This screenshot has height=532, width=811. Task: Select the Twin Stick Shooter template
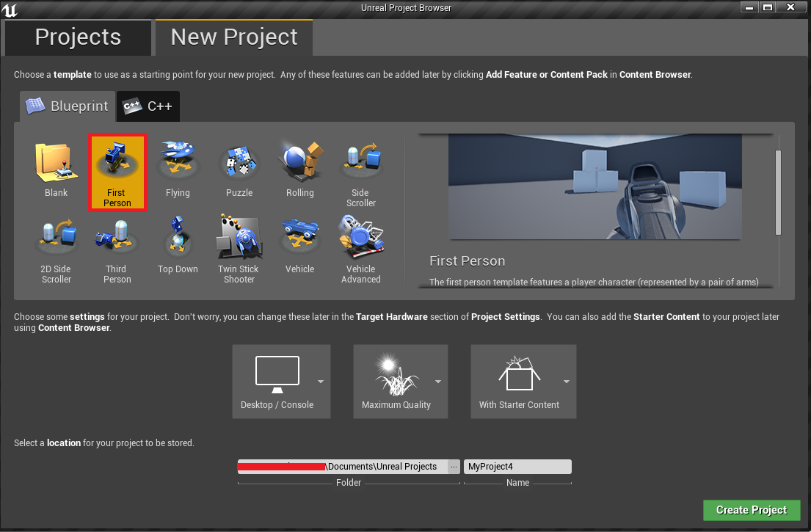(239, 249)
